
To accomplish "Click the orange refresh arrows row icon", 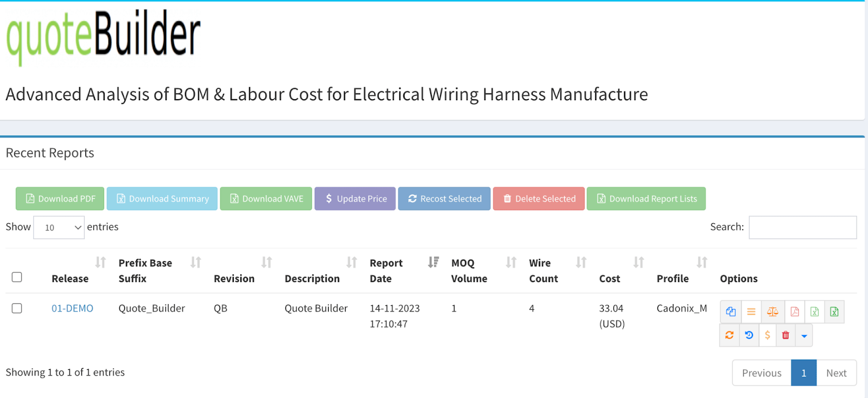I will [x=729, y=335].
